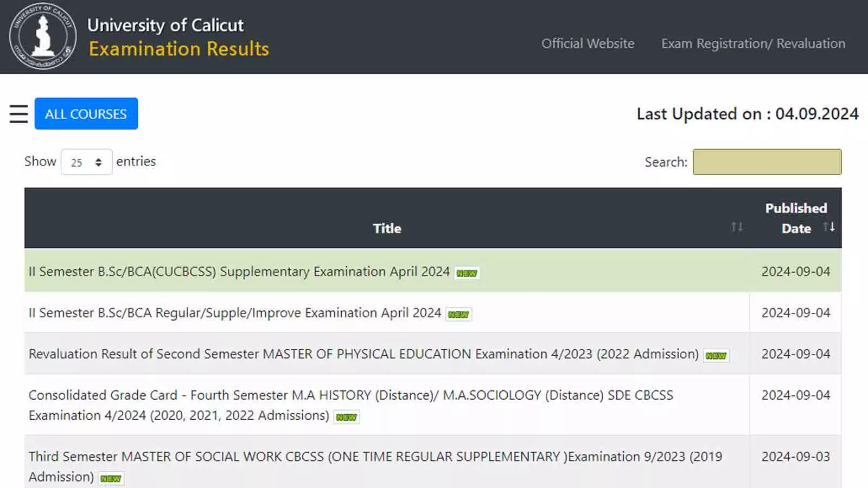Open Official Website menu link
868x488 pixels.
[x=588, y=43]
